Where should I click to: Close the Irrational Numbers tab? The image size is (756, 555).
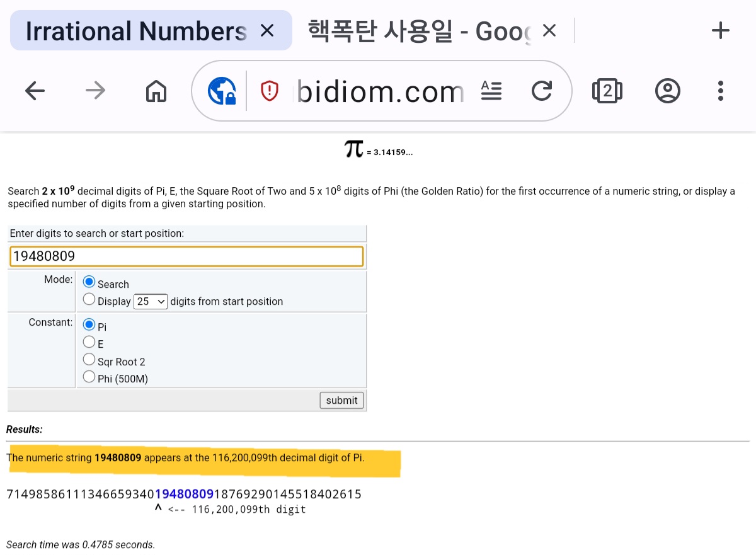point(267,30)
